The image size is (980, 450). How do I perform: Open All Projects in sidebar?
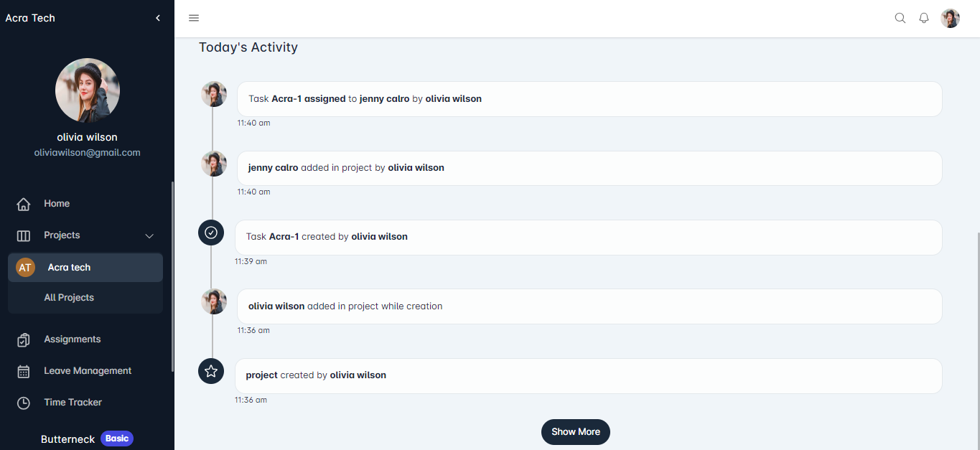(69, 298)
